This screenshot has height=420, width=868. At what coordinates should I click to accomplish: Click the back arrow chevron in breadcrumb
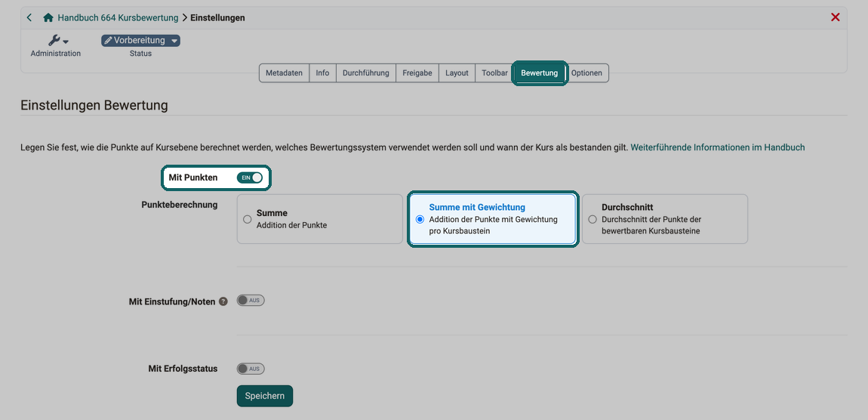[29, 17]
